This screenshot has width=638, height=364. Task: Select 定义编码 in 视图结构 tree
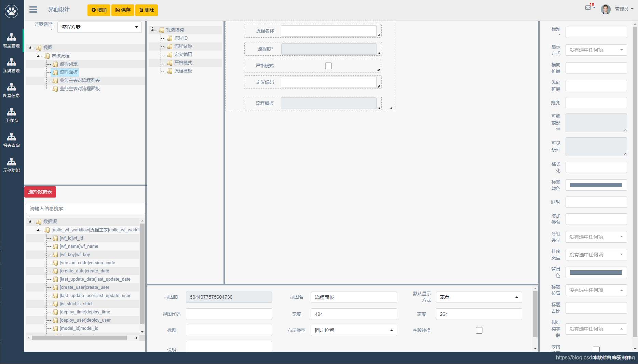pos(183,54)
